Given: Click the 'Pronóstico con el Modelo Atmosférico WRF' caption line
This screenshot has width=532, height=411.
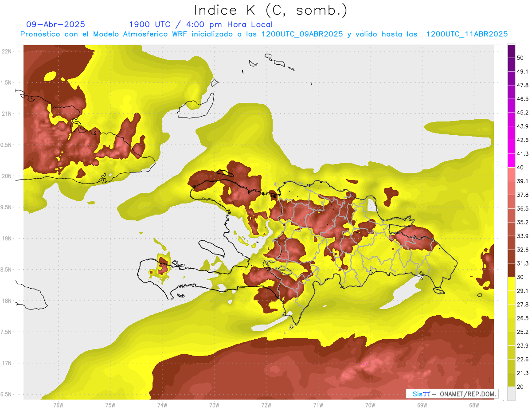Looking at the screenshot, I should [x=264, y=34].
